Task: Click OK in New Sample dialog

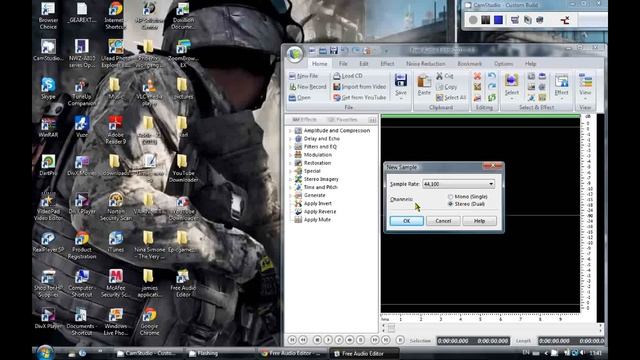Action: pos(407,221)
